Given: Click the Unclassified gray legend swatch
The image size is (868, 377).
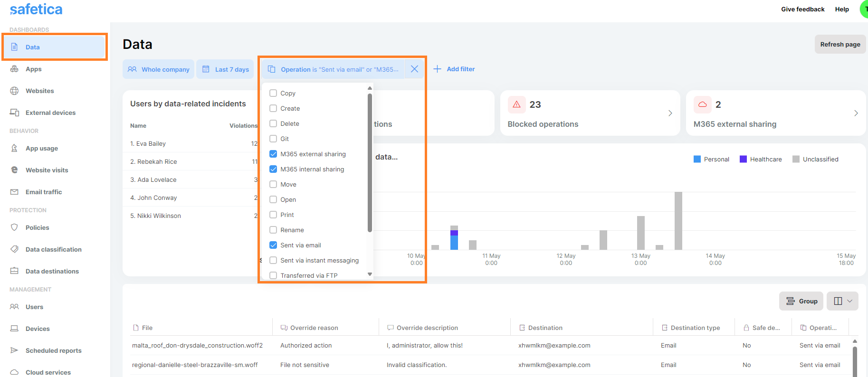Looking at the screenshot, I should [796, 159].
